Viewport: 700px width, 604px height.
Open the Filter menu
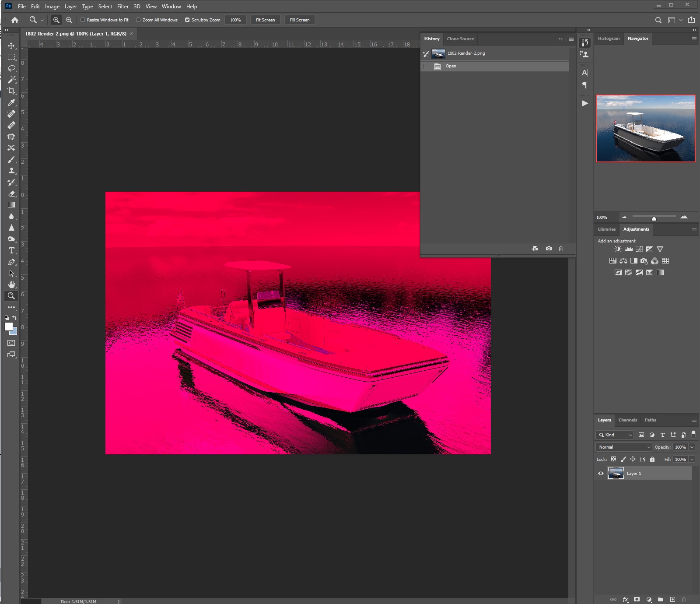point(123,7)
